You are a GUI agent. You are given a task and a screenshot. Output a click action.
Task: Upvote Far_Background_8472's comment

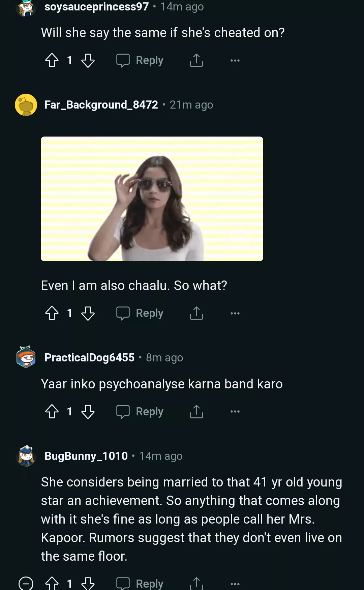(52, 313)
